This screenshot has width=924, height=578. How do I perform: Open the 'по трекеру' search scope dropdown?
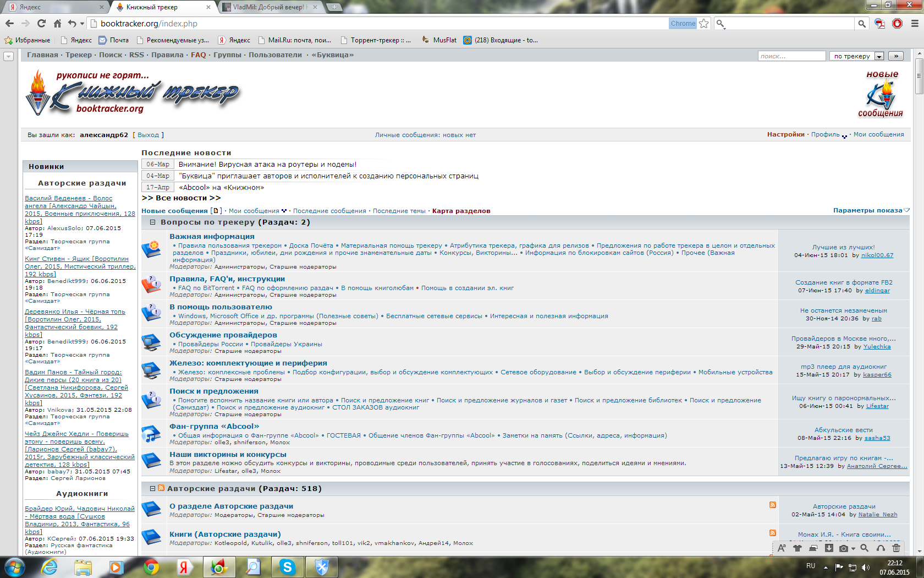[x=879, y=56]
